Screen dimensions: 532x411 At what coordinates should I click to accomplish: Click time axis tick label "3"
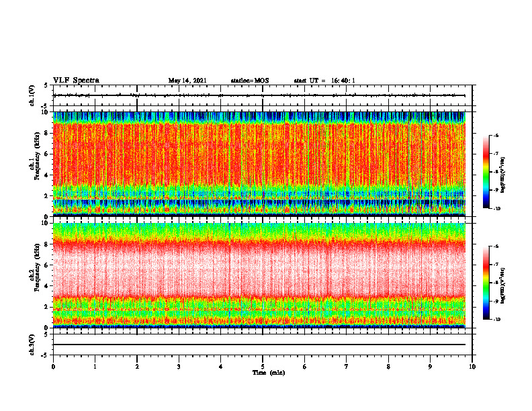179,367
